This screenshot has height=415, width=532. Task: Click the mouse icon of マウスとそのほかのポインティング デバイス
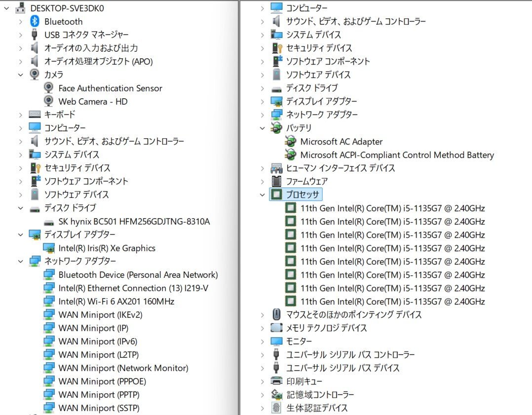[x=276, y=314]
